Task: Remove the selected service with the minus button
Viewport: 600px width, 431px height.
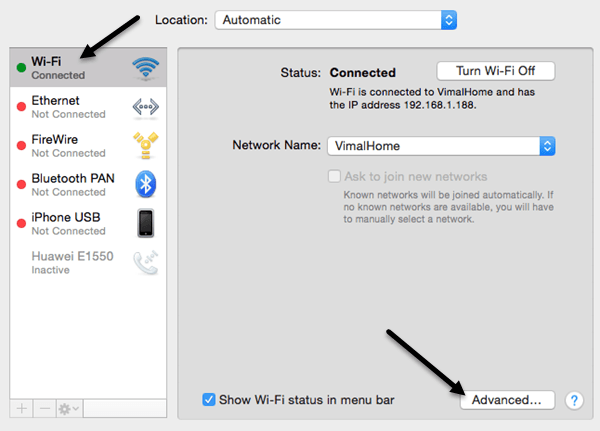Action: 45,409
